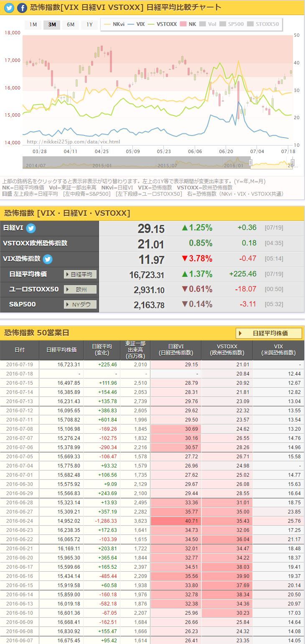Open the 欧州 button beside ユーロSTOXX50
The image size is (305, 644).
point(80,289)
